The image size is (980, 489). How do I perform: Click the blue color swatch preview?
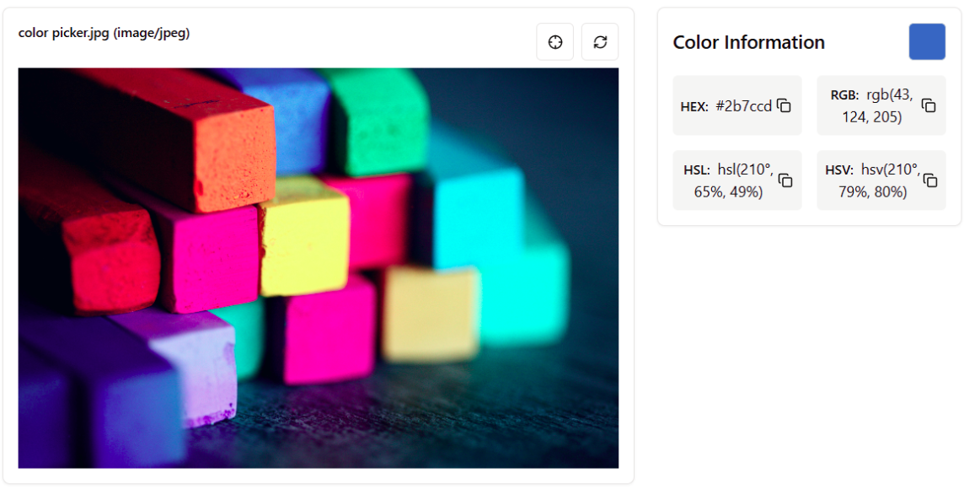(x=927, y=41)
